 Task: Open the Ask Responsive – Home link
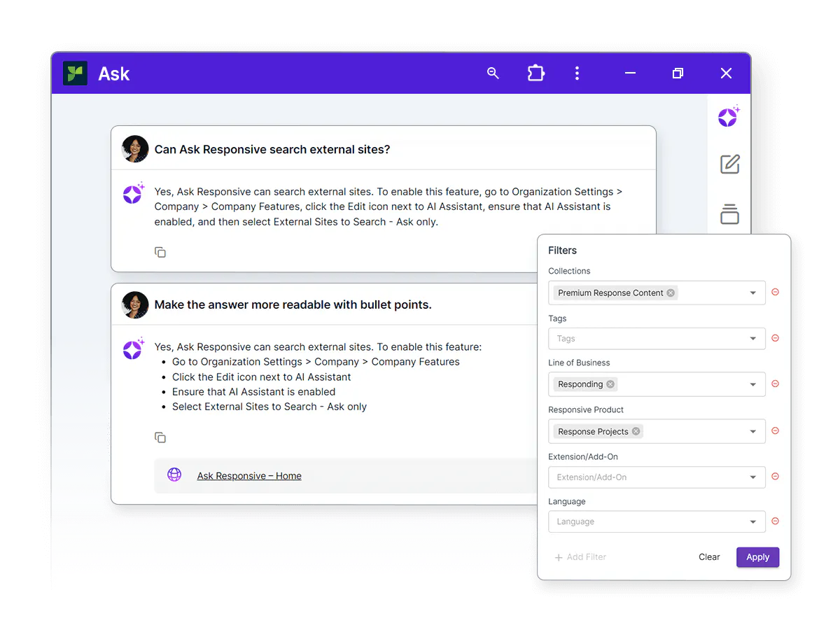click(x=249, y=476)
